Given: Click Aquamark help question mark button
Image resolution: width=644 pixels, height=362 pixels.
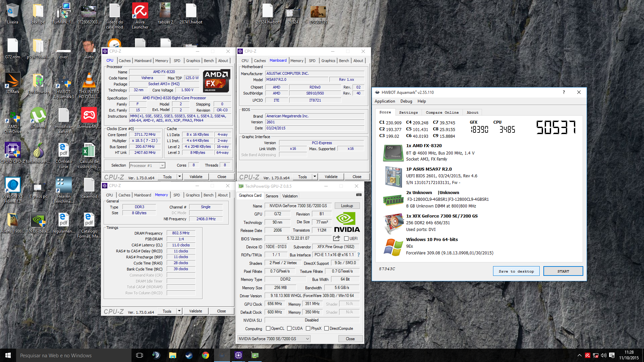Looking at the screenshot, I should pyautogui.click(x=563, y=93).
